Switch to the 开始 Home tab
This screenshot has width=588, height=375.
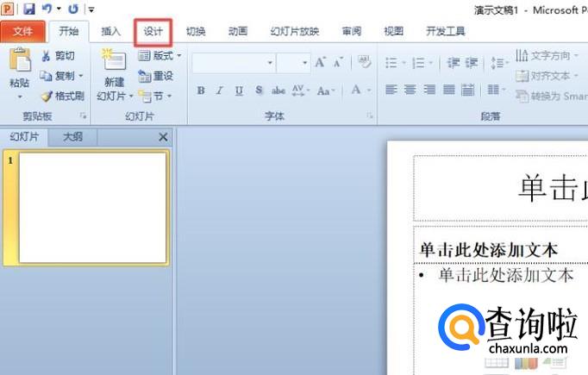coord(69,31)
